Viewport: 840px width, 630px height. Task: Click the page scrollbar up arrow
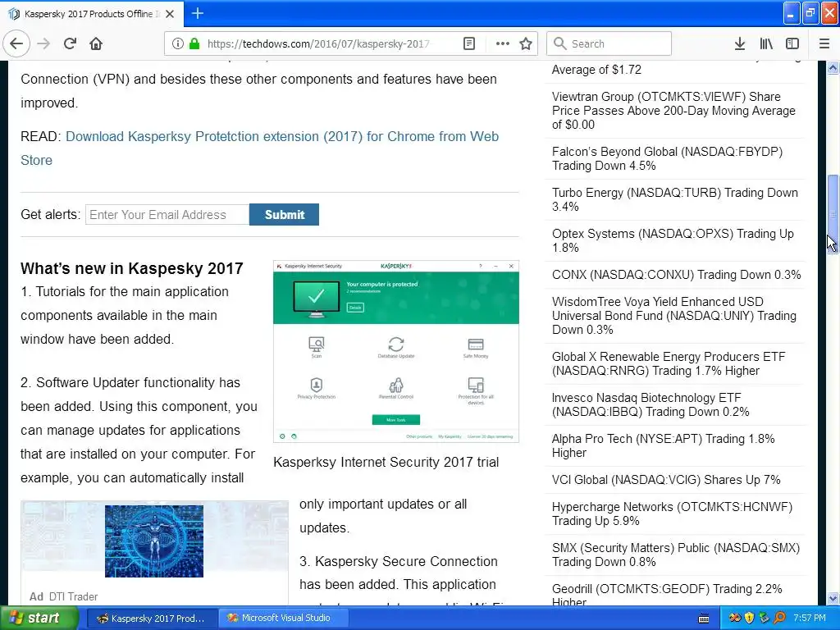tap(833, 67)
